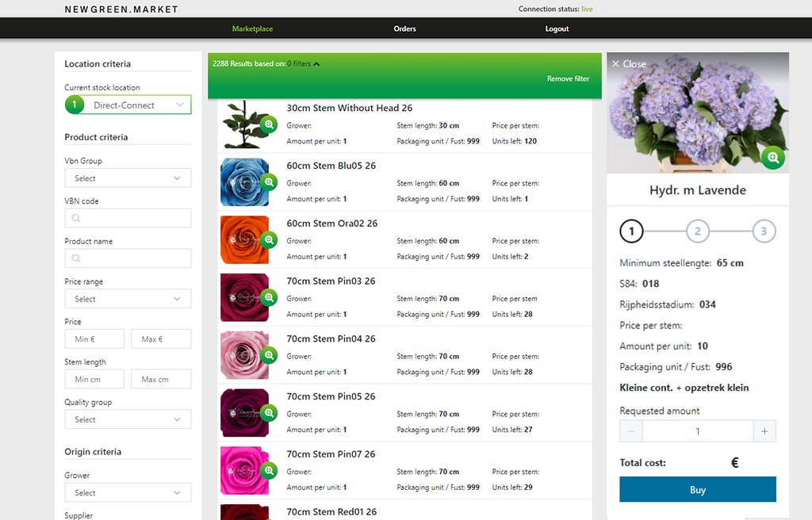Select product title 30cm Stem Without Head 26
Viewport: 812px width, 520px height.
coord(350,108)
